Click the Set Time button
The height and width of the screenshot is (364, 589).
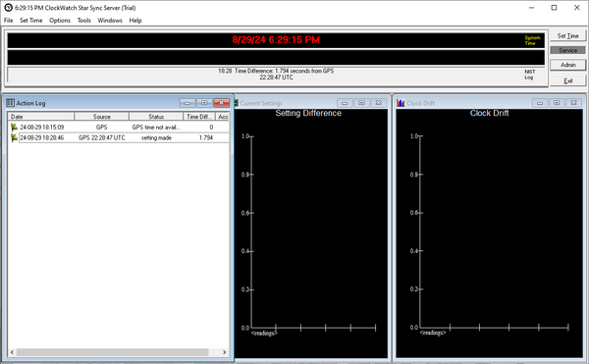tap(567, 35)
